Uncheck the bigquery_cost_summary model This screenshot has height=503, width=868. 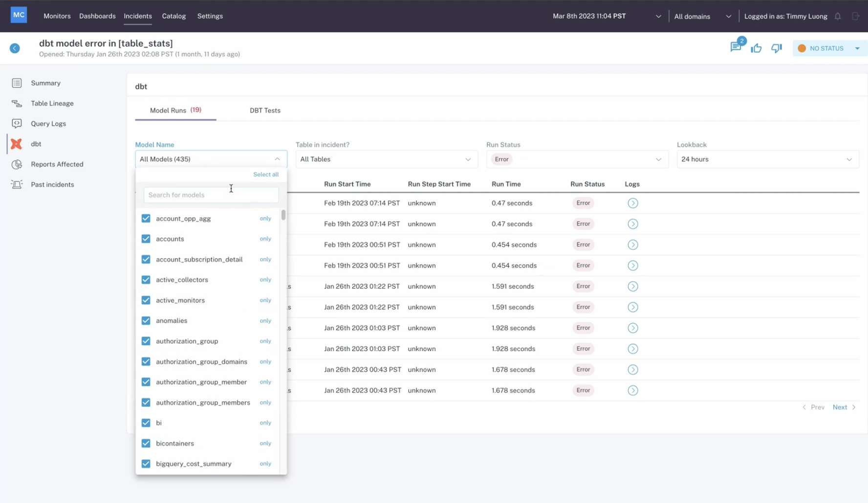click(146, 464)
